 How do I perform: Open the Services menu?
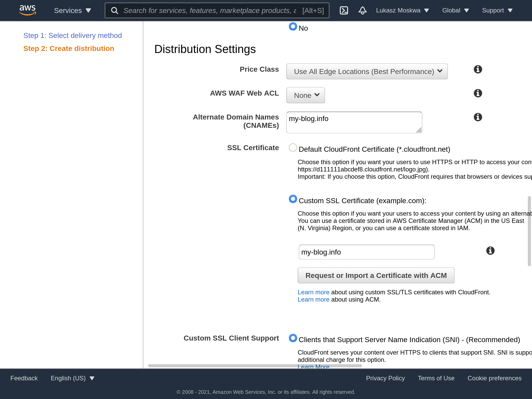tap(72, 10)
